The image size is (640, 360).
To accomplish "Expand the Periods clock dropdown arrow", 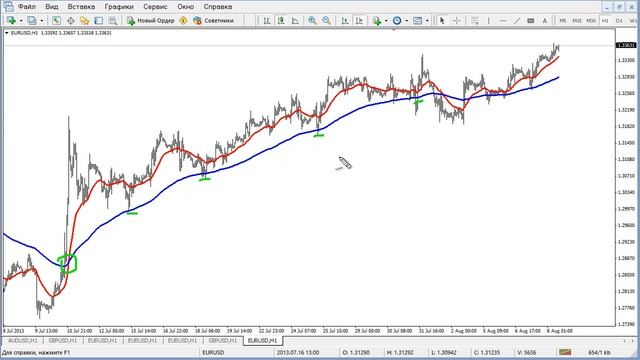I will [x=407, y=21].
